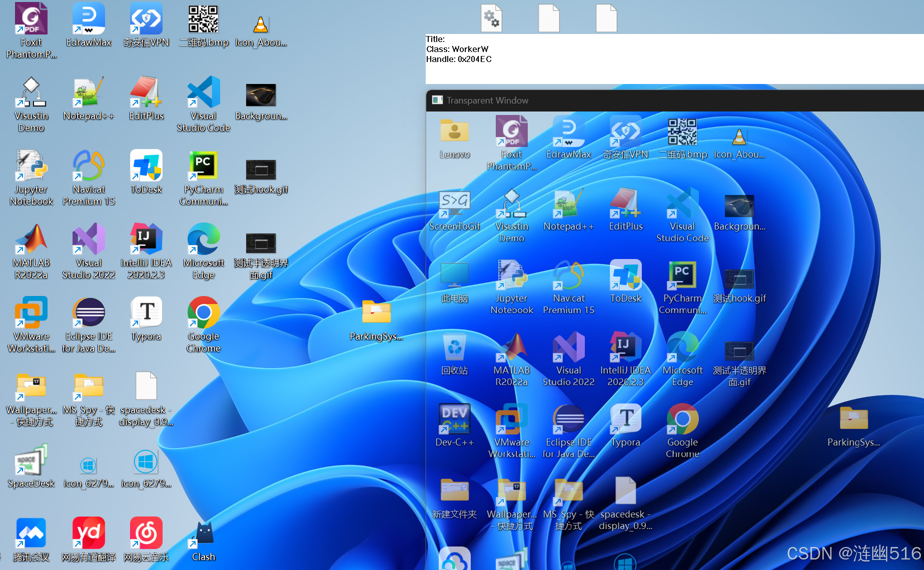Launch IntelliJ IDEA 2020.2.3 on the left desktop

click(146, 251)
